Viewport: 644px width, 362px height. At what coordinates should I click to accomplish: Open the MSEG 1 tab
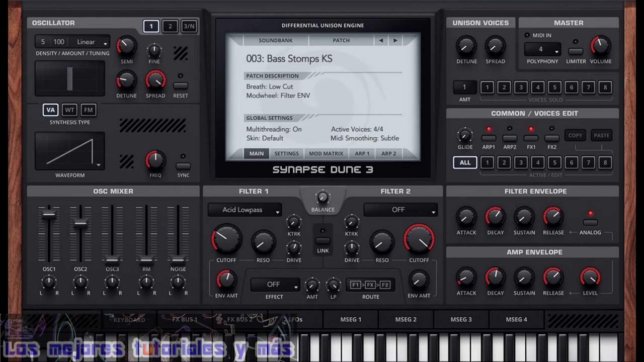pos(351,319)
